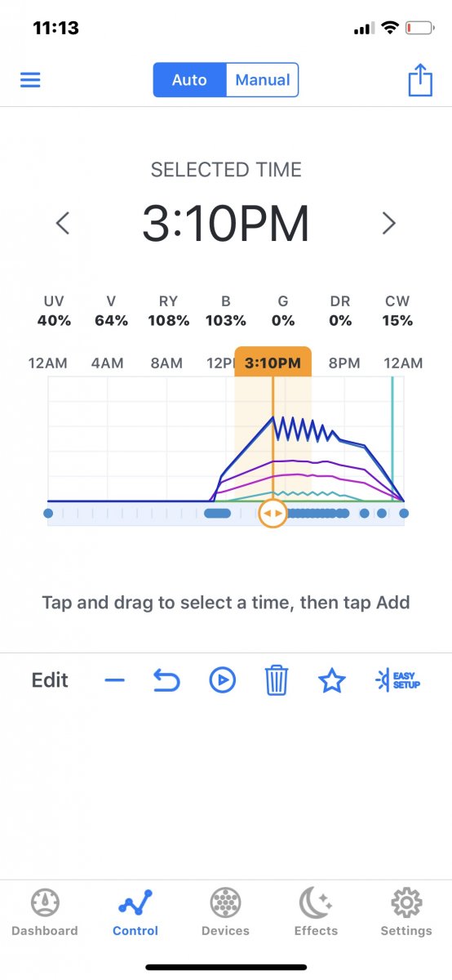
Task: Switch to Manual mode
Action: pos(263,80)
